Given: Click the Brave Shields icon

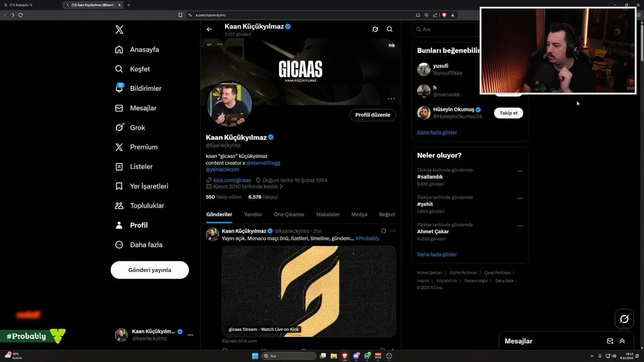Looking at the screenshot, I should coord(444,15).
